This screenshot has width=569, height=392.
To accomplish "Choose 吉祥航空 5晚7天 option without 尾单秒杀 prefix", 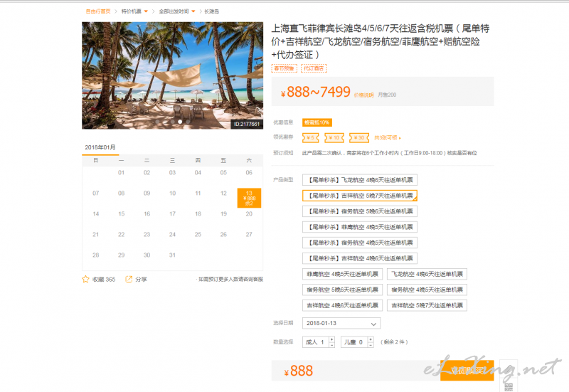I will [427, 305].
